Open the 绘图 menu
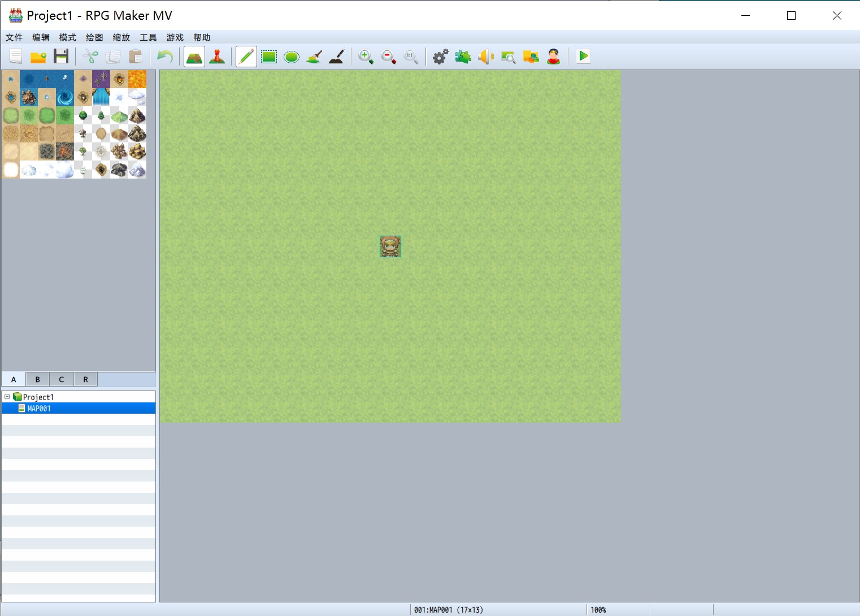Viewport: 860px width, 616px height. (x=94, y=37)
